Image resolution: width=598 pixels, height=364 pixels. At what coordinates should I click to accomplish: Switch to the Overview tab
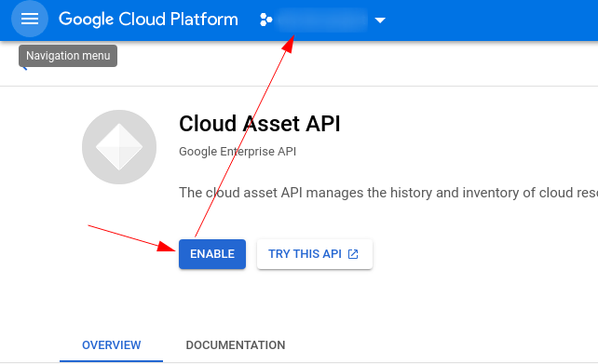[112, 345]
